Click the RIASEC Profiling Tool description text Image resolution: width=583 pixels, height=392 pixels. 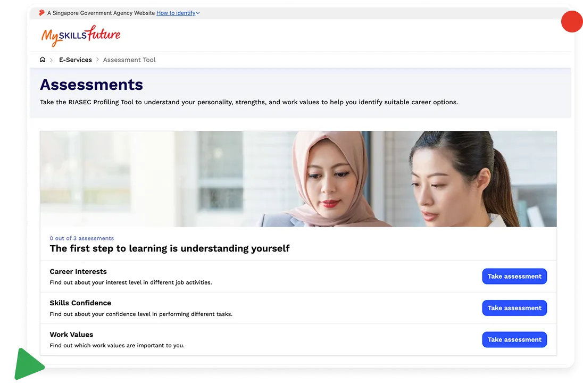tap(249, 102)
